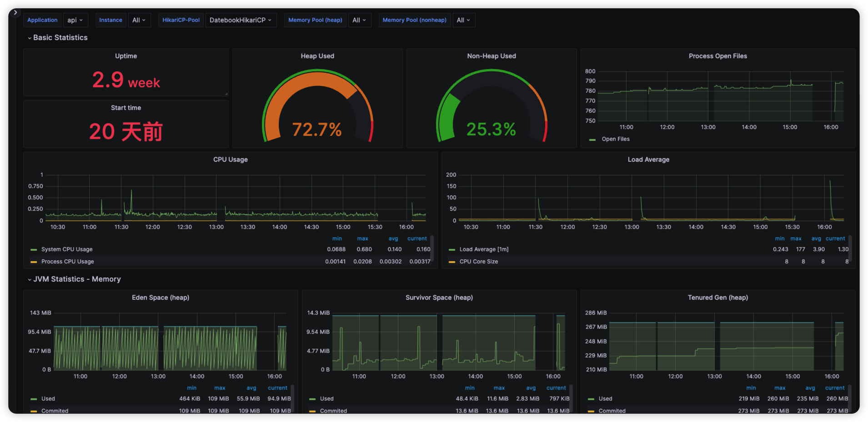
Task: Click the Memory Pool (nonheap) label
Action: coord(414,20)
